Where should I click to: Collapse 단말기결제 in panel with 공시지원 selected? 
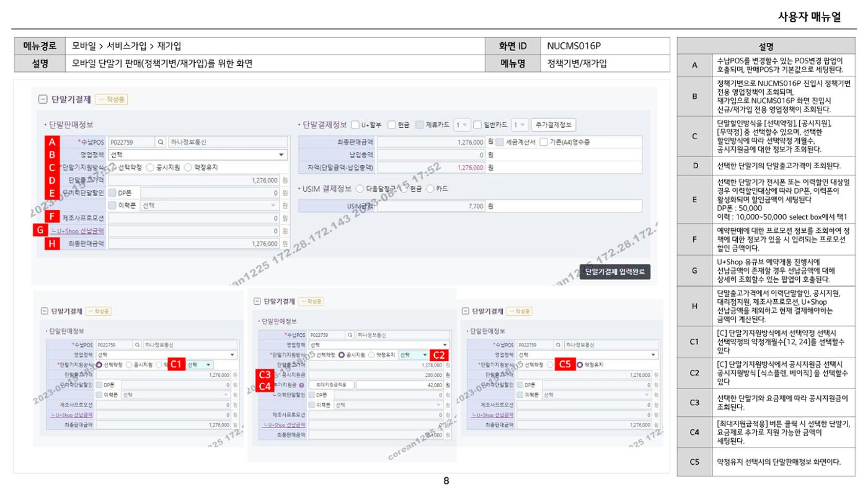click(x=257, y=301)
